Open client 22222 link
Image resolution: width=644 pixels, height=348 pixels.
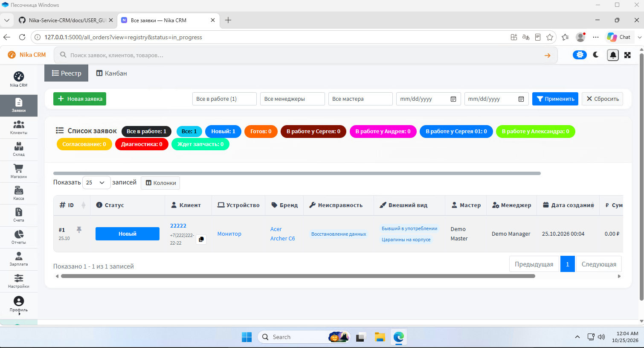[178, 225]
